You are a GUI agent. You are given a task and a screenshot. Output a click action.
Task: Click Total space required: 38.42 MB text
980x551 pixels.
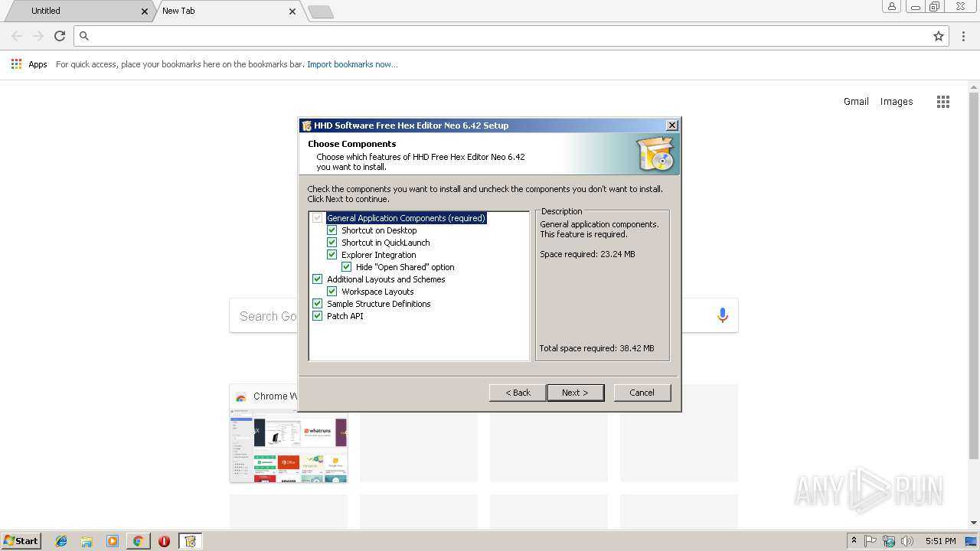click(x=596, y=348)
